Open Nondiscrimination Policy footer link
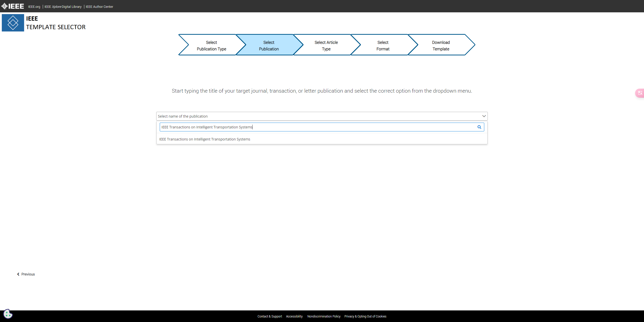This screenshot has height=322, width=644. tap(324, 316)
